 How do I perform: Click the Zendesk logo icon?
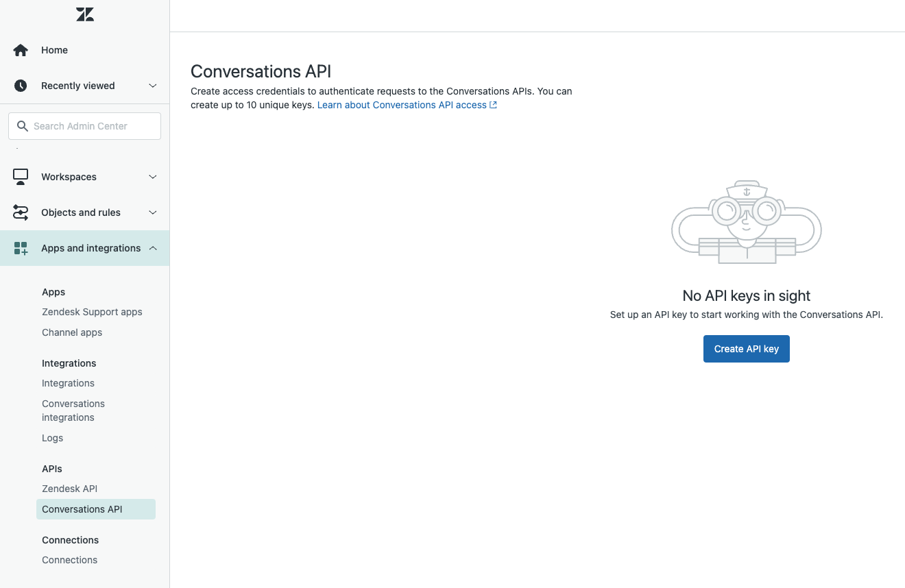coord(85,14)
